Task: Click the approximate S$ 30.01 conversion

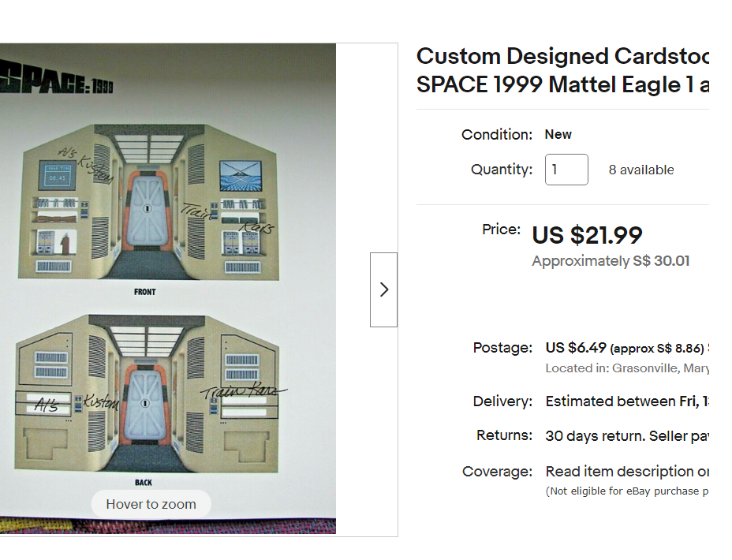Action: [x=611, y=260]
